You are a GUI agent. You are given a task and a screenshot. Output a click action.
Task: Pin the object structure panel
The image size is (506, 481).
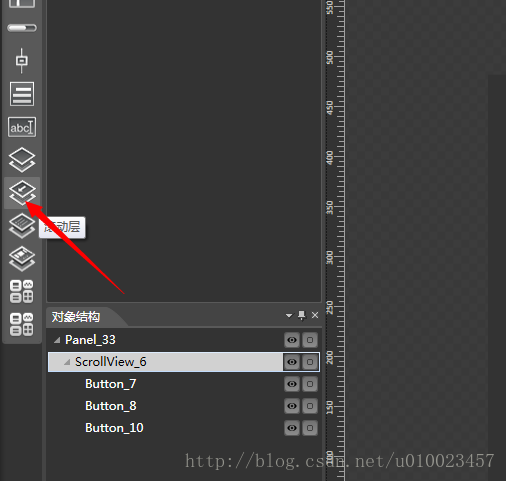(302, 315)
